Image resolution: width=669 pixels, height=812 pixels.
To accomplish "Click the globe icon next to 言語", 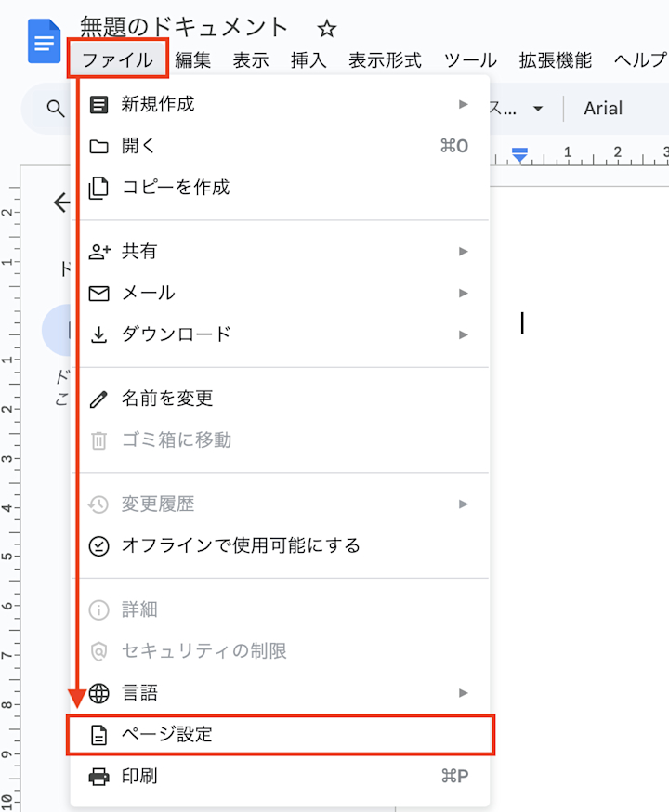I will pos(99,693).
